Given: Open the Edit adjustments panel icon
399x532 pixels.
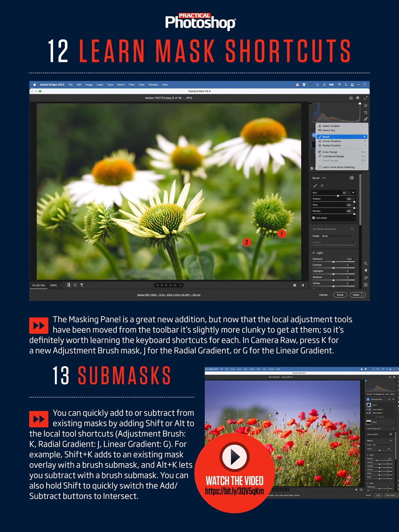Looking at the screenshot, I should coord(365,106).
